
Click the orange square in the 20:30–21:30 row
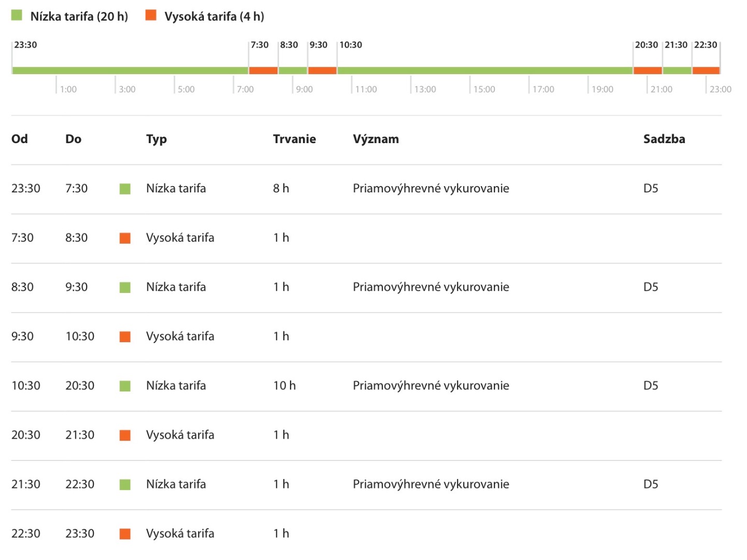pyautogui.click(x=125, y=435)
